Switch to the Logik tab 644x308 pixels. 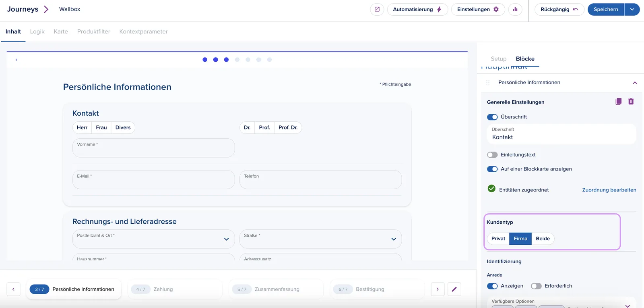37,31
